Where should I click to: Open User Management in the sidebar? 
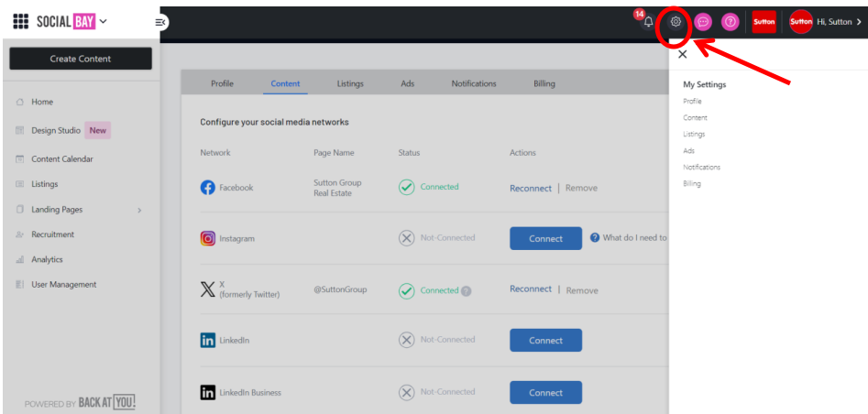pyautogui.click(x=63, y=285)
